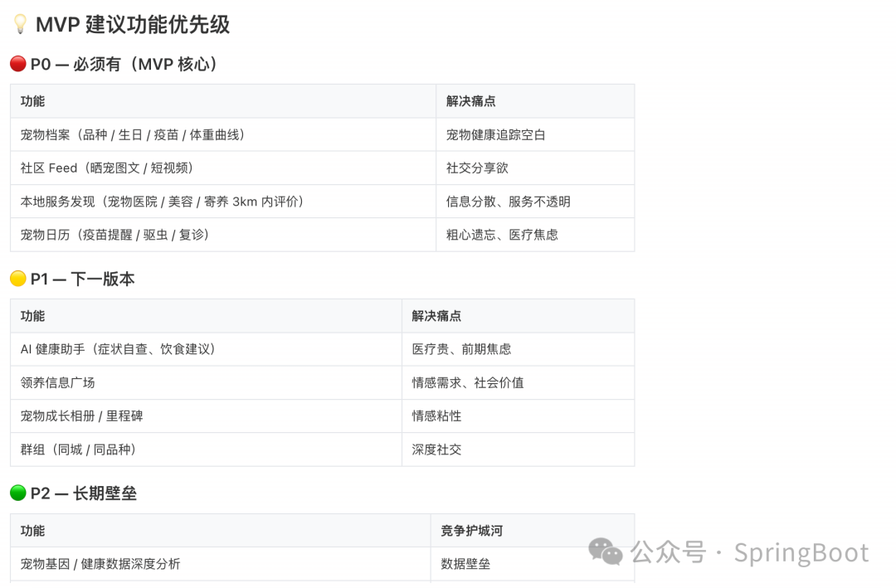Click the green circle beside P2 heading

18,493
